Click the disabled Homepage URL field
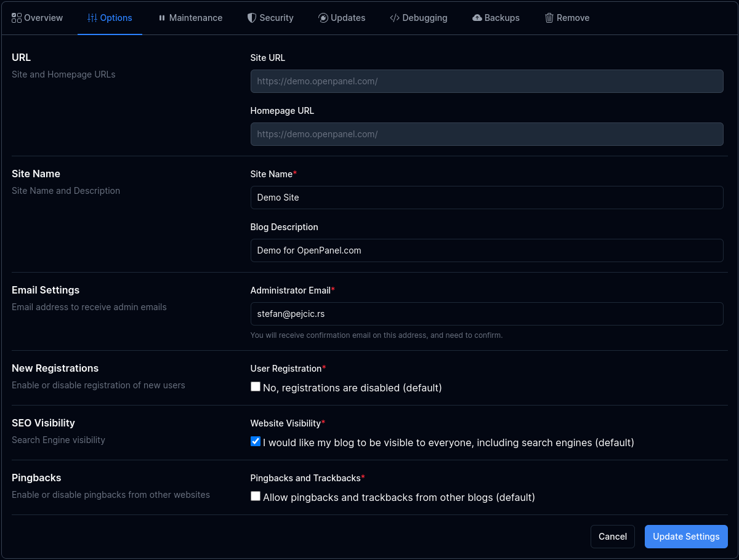The height and width of the screenshot is (560, 739). tap(487, 134)
